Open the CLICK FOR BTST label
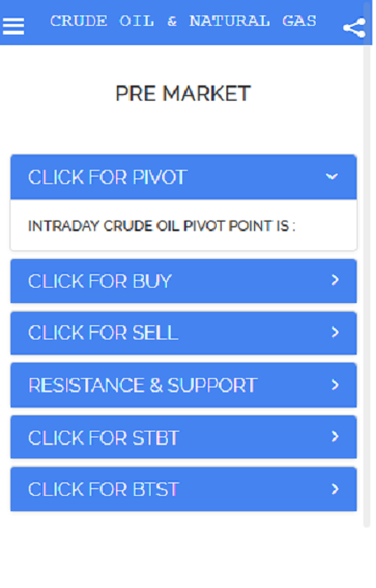 (x=104, y=489)
